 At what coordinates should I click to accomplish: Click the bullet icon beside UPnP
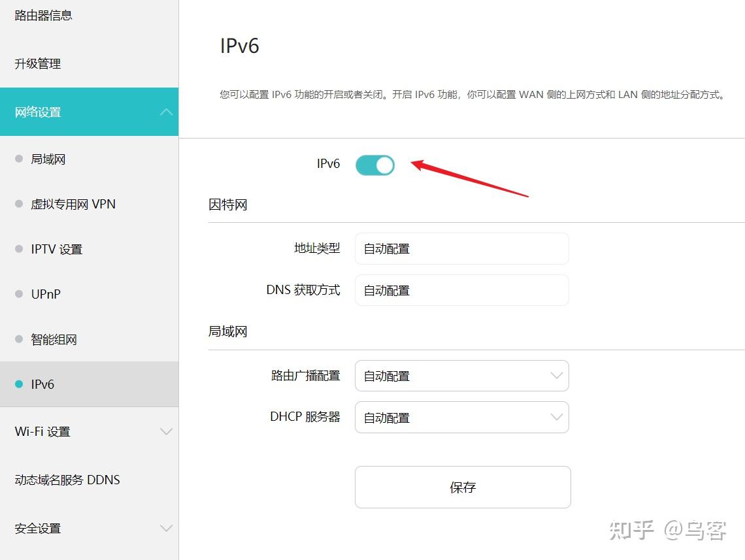coord(18,294)
